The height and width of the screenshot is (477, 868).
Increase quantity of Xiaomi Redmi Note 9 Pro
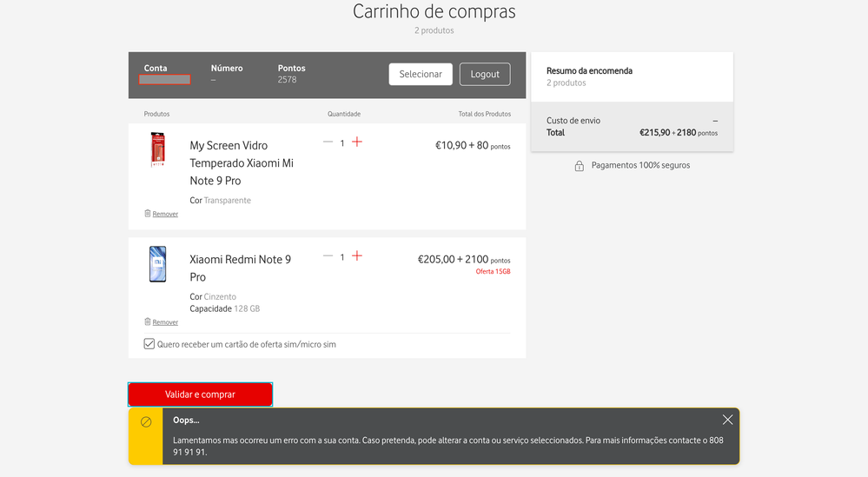tap(357, 255)
